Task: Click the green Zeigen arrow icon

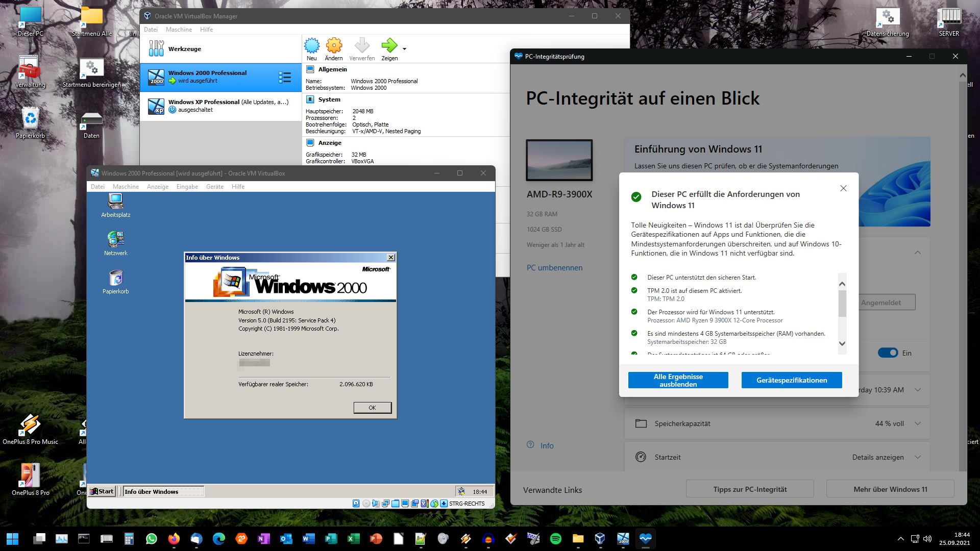Action: (x=389, y=46)
